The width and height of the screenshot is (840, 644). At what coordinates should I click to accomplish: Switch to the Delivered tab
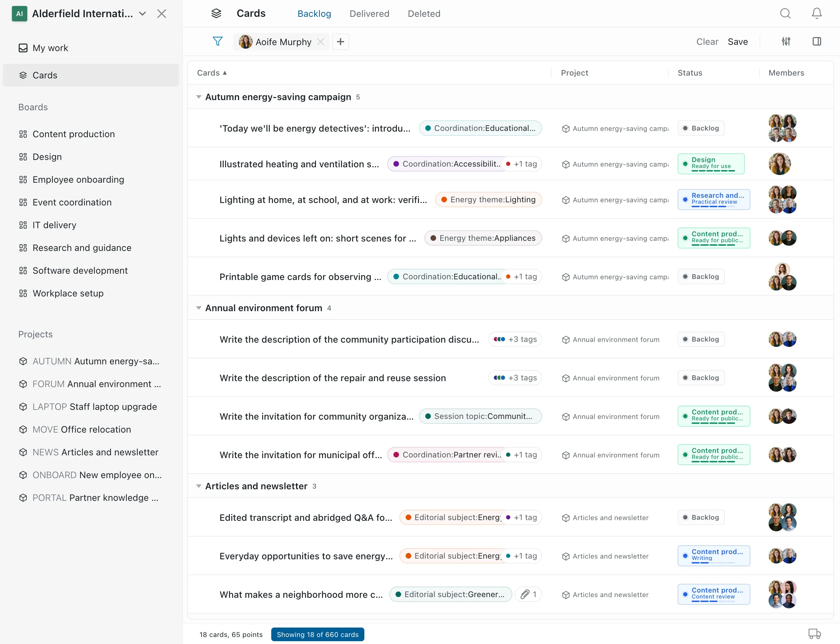coord(369,14)
